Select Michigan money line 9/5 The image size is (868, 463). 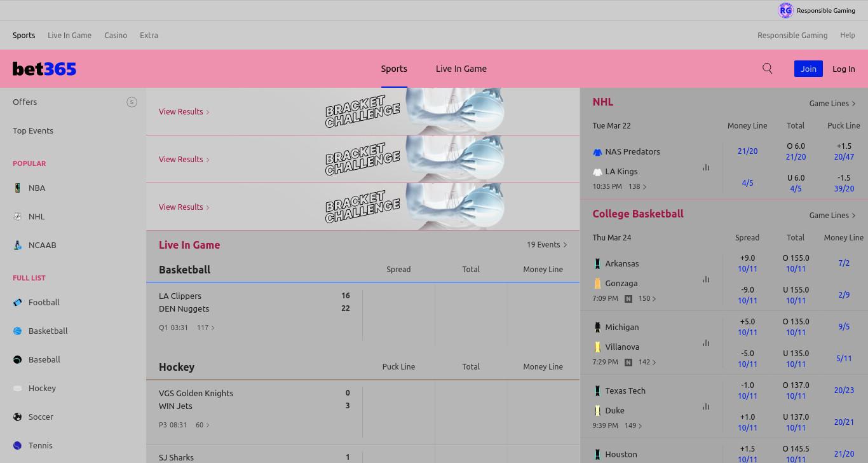coord(844,327)
